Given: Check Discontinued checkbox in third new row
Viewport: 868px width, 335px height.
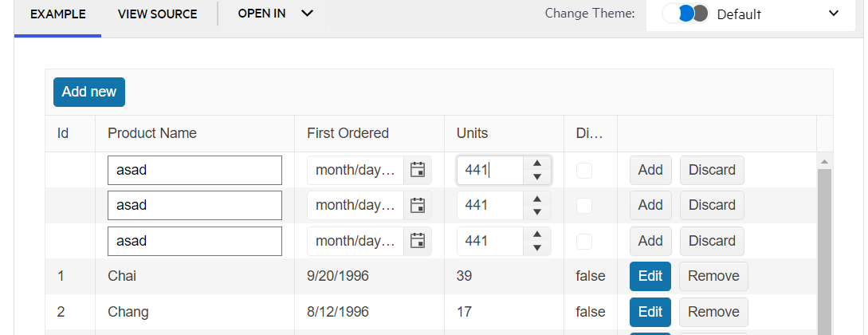Looking at the screenshot, I should coord(584,241).
